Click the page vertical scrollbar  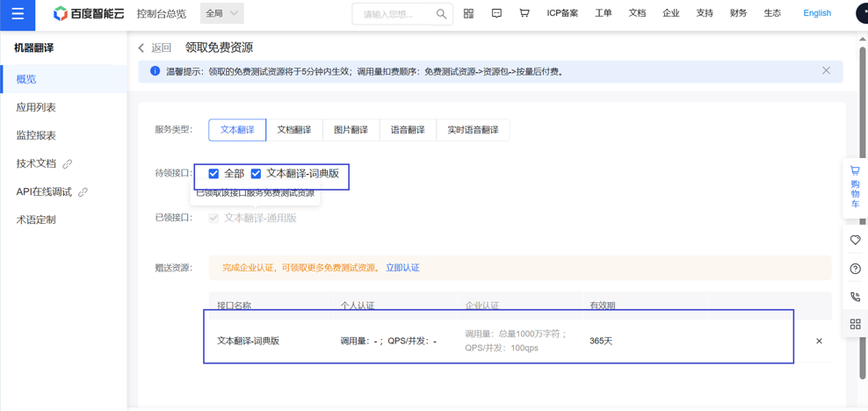click(x=863, y=213)
